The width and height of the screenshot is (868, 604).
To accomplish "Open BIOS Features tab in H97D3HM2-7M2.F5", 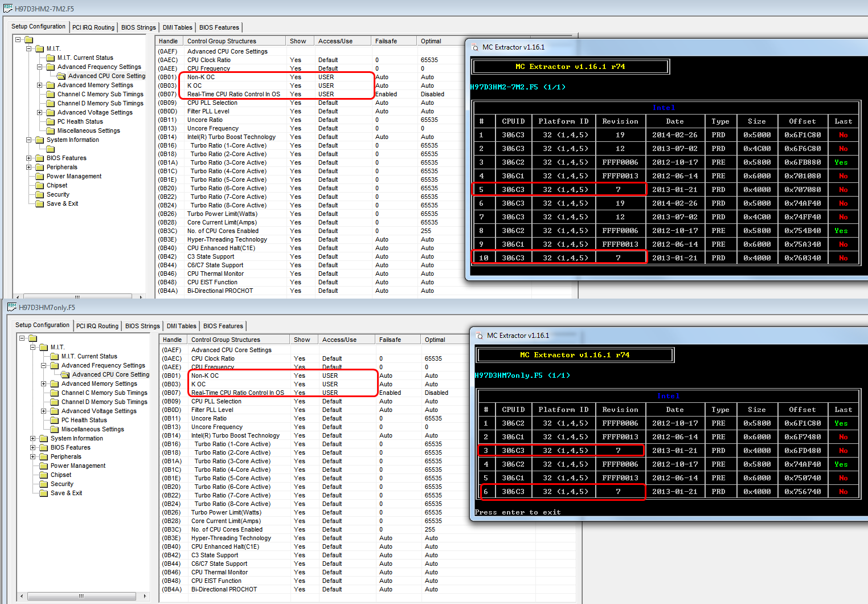I will click(219, 27).
